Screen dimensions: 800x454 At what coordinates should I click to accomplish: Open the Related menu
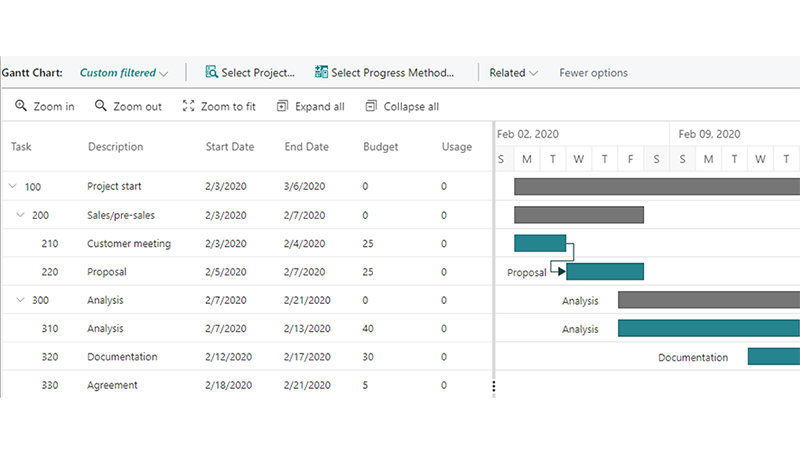point(513,73)
